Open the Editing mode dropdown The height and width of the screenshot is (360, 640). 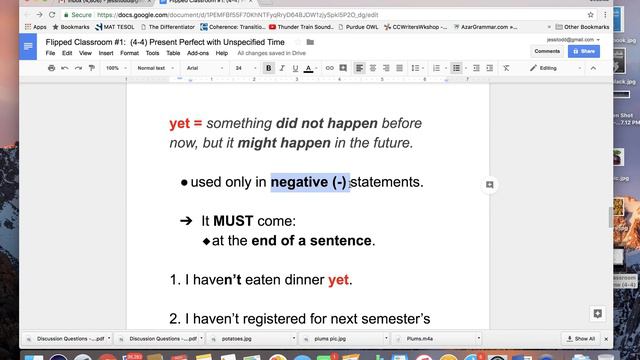(x=555, y=68)
